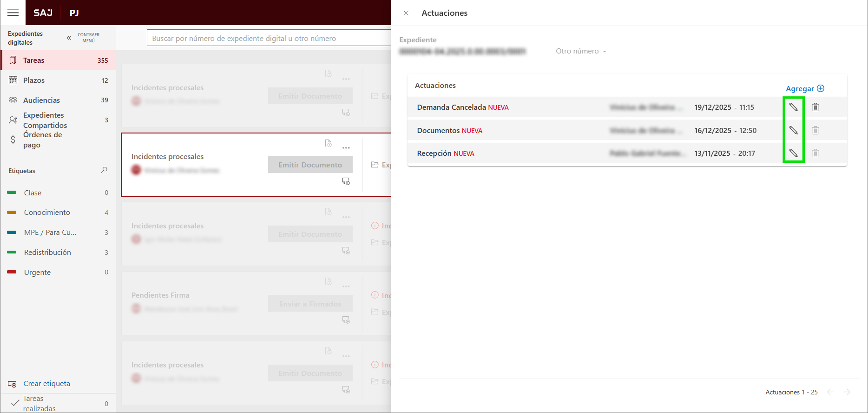Screen dimensions: 868x413
Task: Click the green Clase color bar
Action: coord(12,193)
